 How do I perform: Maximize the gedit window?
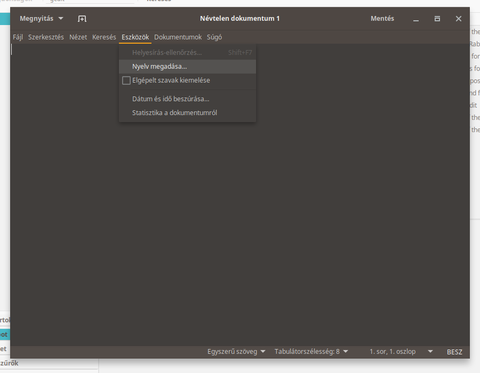click(x=437, y=19)
